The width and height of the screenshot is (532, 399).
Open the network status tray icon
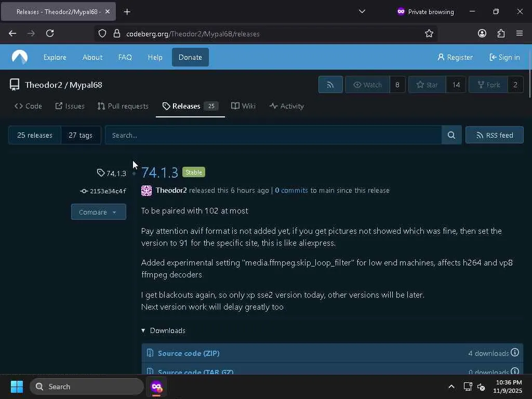468,387
